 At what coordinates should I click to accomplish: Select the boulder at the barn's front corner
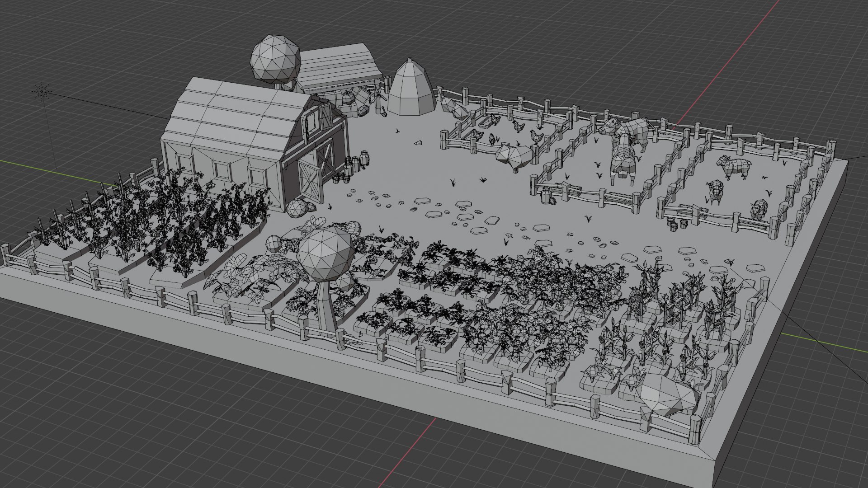click(297, 207)
